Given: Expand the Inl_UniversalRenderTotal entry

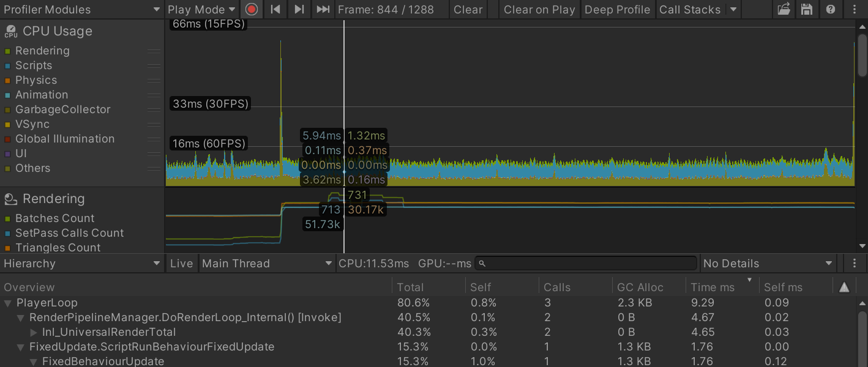Looking at the screenshot, I should coord(34,332).
